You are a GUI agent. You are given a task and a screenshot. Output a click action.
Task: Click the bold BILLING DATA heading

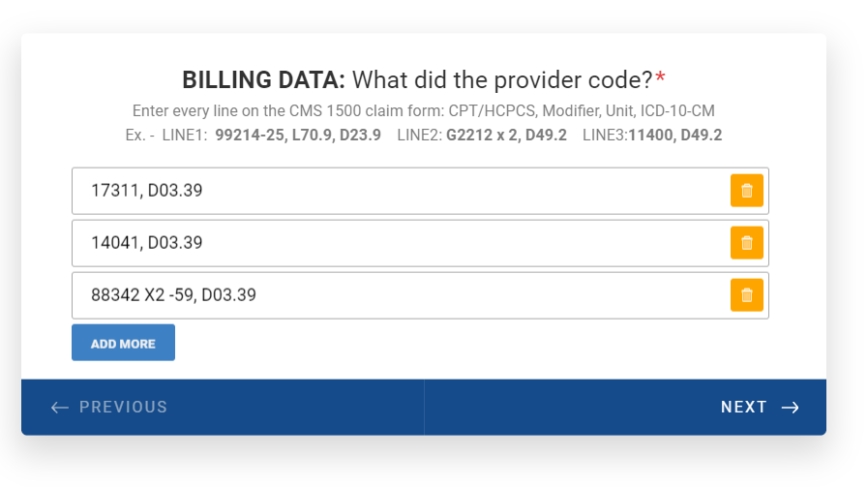tap(263, 80)
